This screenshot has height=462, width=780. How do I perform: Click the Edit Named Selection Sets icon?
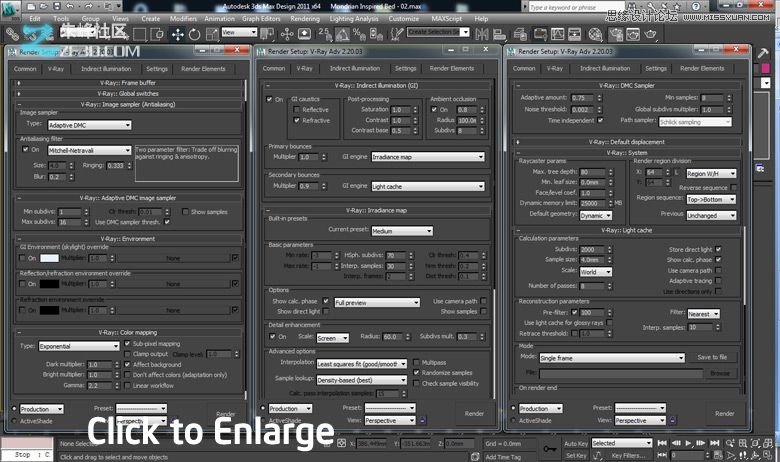pos(397,34)
